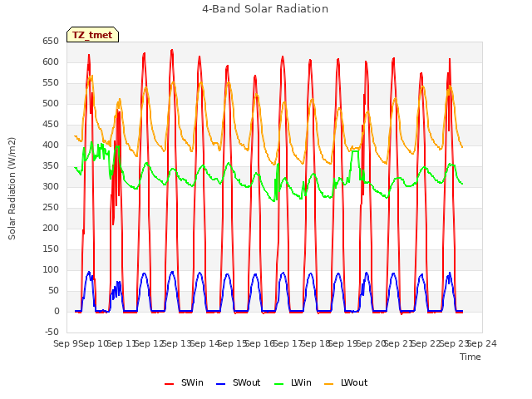Click the 200 y-axis tick label

[51, 228]
